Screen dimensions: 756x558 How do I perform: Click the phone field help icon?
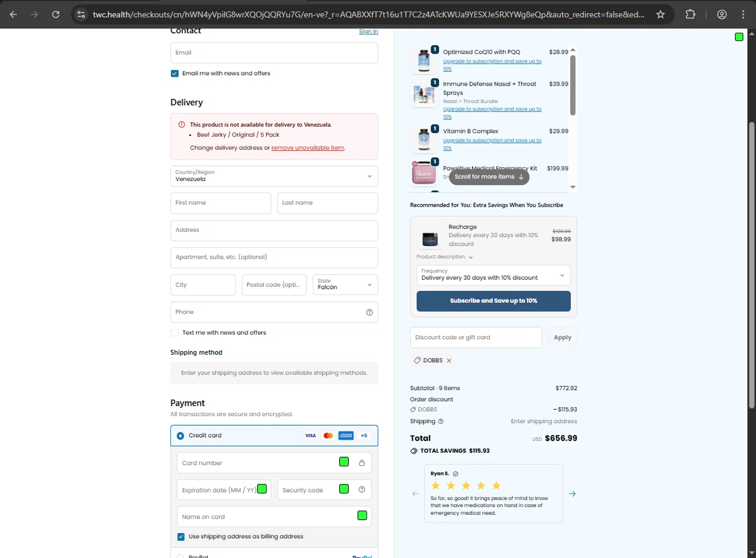click(x=369, y=313)
